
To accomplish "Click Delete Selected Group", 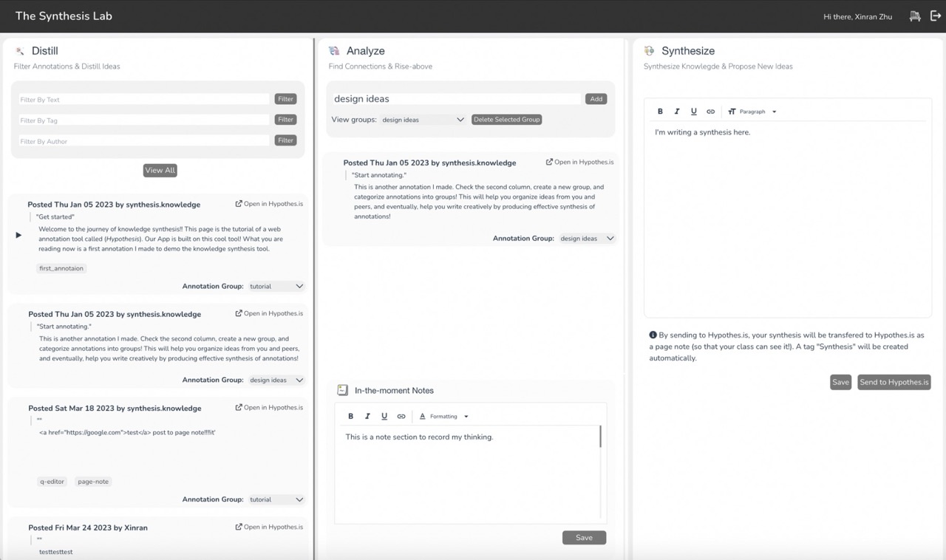I will 506,119.
